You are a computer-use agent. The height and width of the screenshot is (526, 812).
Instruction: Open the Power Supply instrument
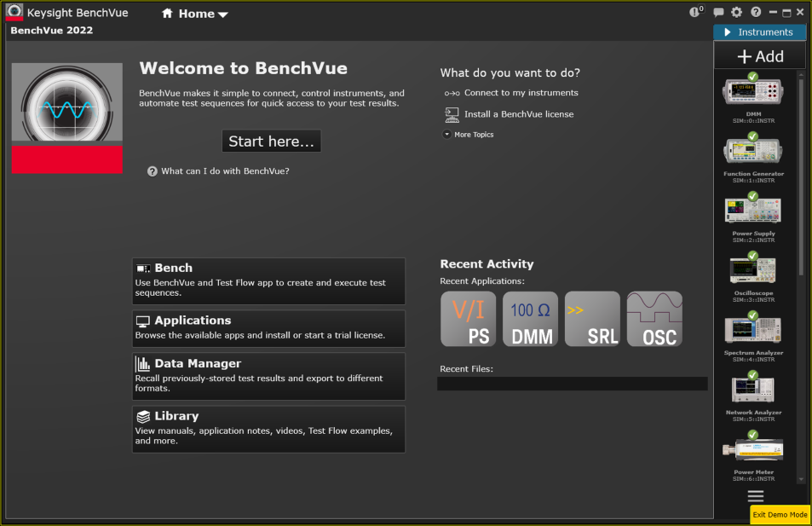pyautogui.click(x=753, y=217)
